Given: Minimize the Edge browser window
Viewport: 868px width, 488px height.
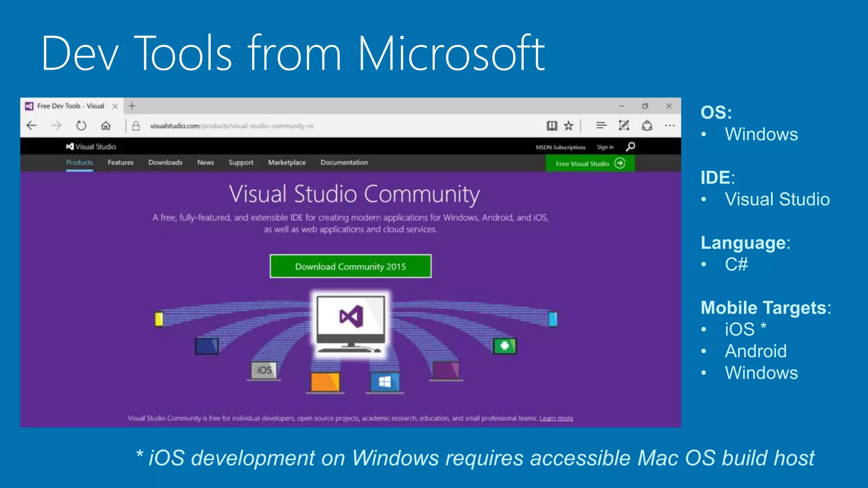Looking at the screenshot, I should tap(621, 106).
